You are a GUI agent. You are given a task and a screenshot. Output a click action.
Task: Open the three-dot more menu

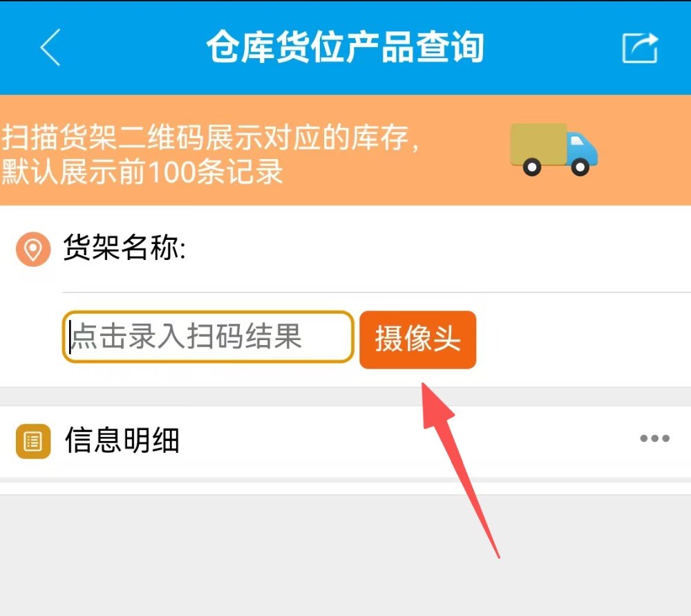655,438
